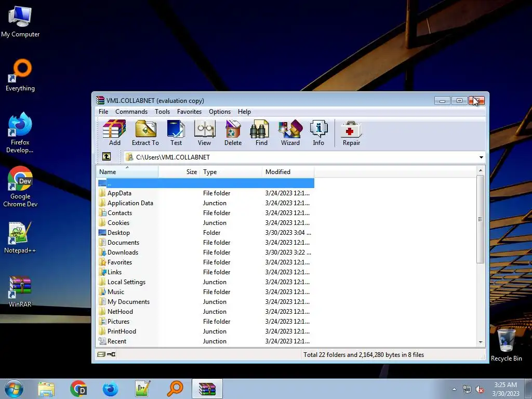The image size is (532, 399).
Task: Select the Contacts folder row
Action: [206, 212]
